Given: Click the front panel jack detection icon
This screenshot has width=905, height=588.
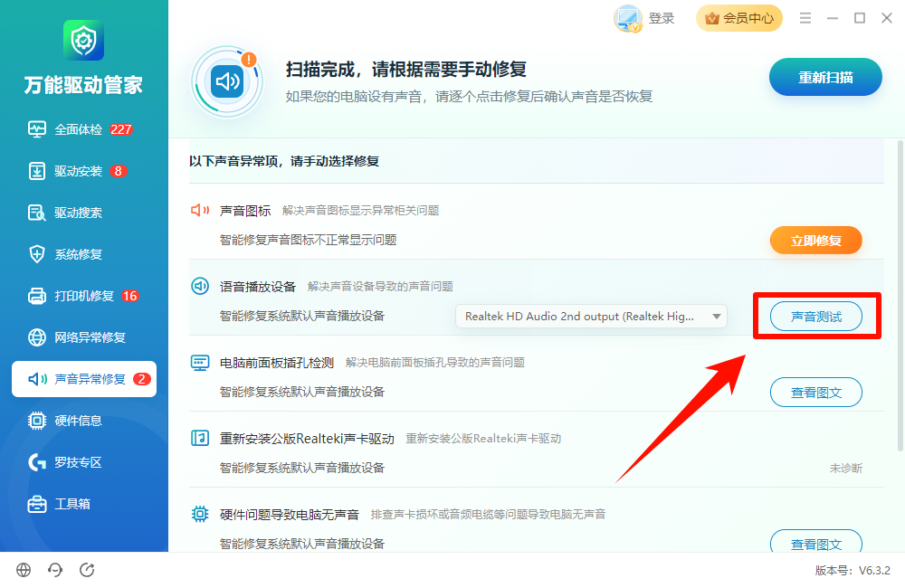Looking at the screenshot, I should (x=200, y=363).
